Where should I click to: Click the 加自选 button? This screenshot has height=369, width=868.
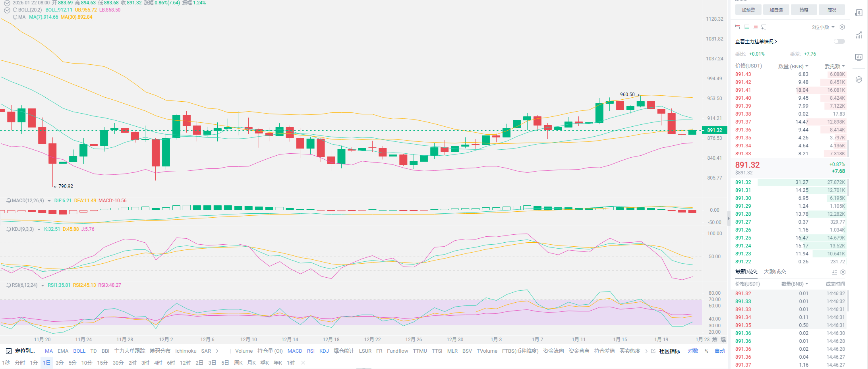coord(776,10)
